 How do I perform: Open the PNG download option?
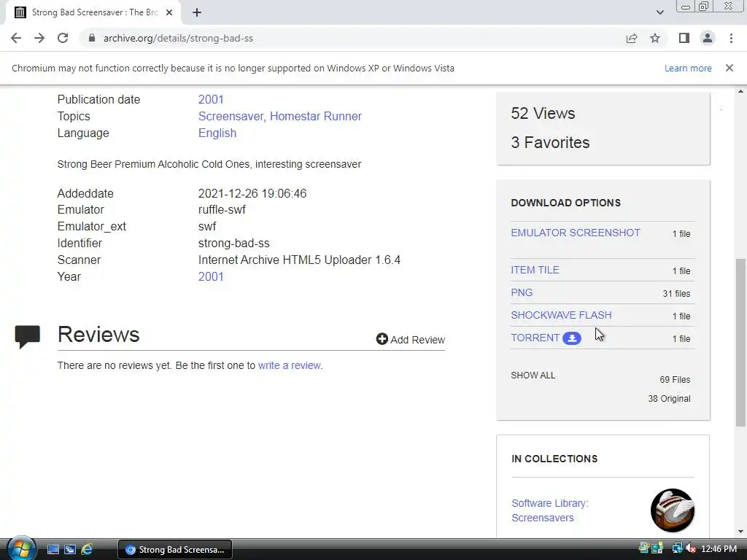[522, 293]
